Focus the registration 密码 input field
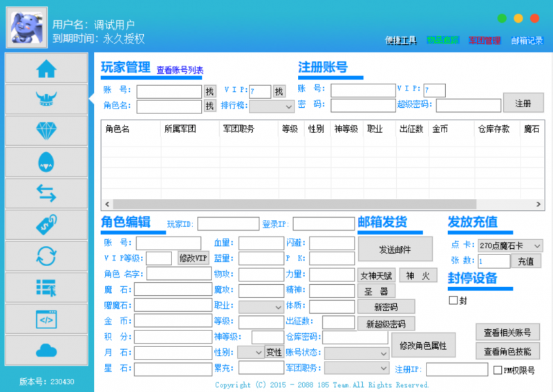The width and height of the screenshot is (553, 392). 363,106
